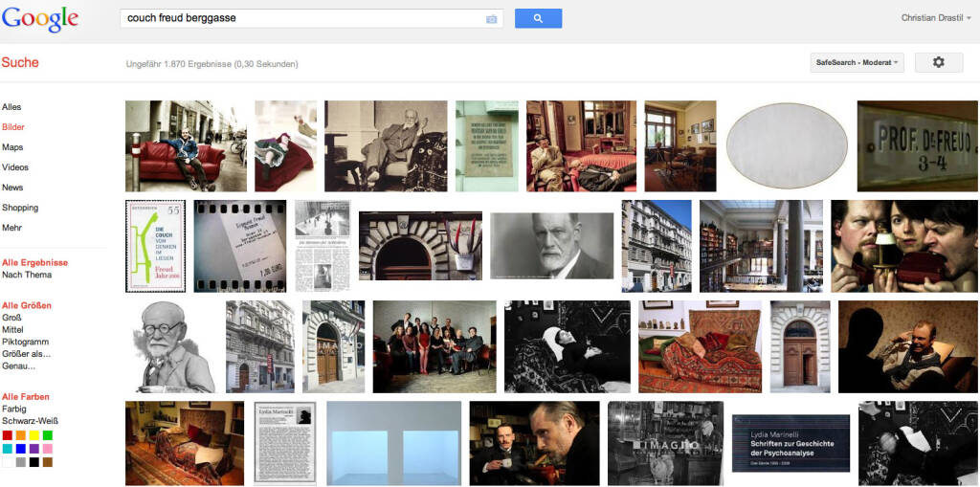Click in the search text field
The image size is (980, 487).
301,18
